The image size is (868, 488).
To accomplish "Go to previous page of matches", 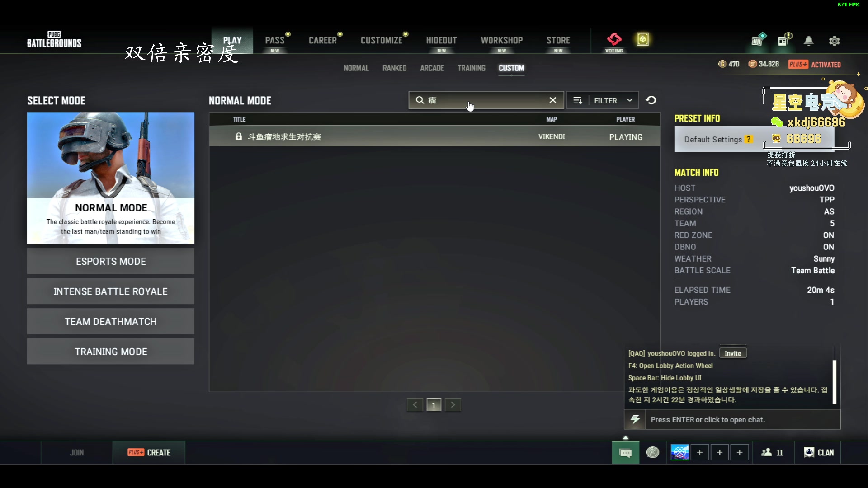I will click(415, 405).
